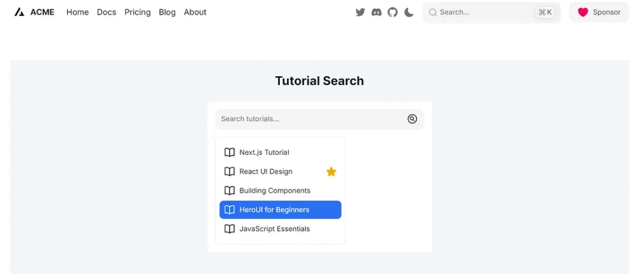This screenshot has height=274, width=644.
Task: Toggle dark mode with moon icon
Action: pos(409,12)
